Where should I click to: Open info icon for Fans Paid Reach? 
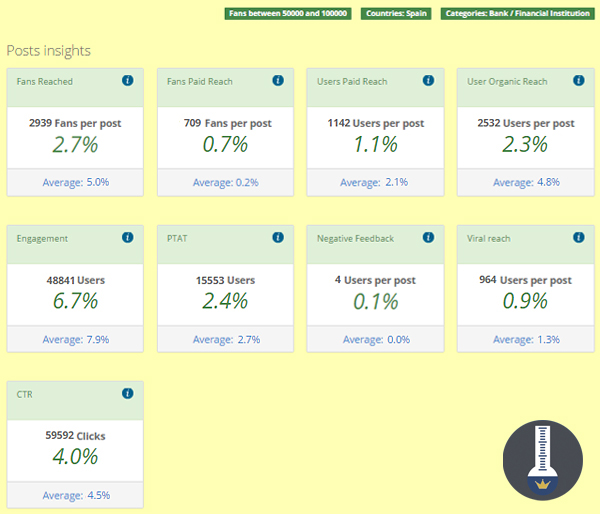pos(277,81)
